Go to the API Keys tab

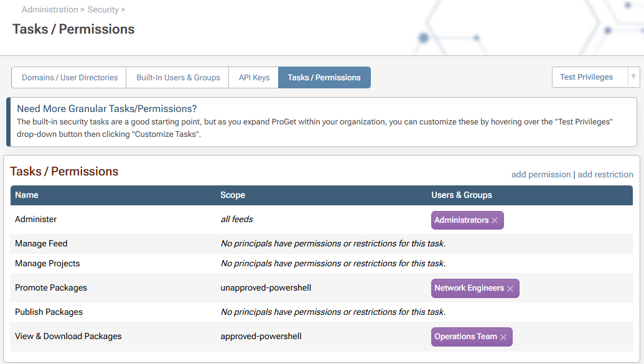tap(254, 77)
